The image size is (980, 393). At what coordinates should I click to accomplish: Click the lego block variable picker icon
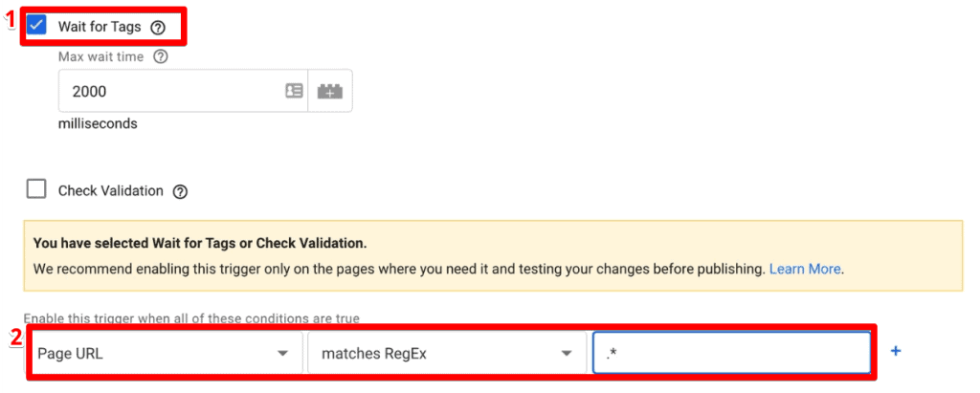click(x=330, y=91)
